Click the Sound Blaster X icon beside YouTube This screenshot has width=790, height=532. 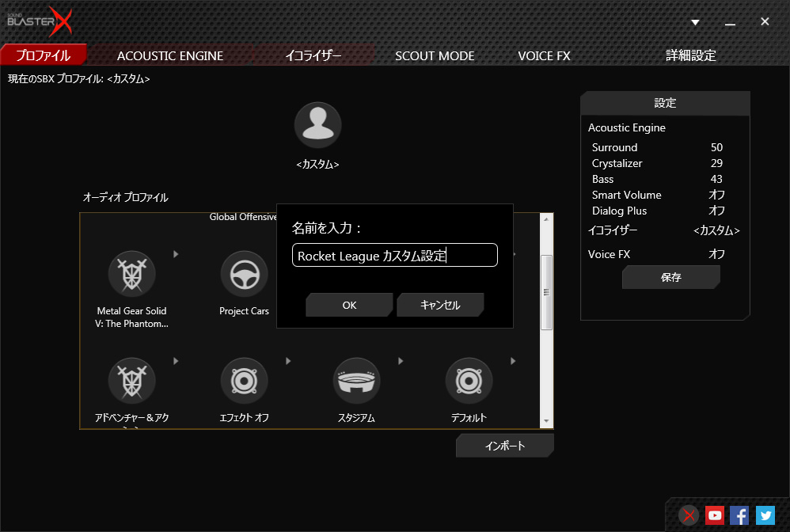click(689, 515)
